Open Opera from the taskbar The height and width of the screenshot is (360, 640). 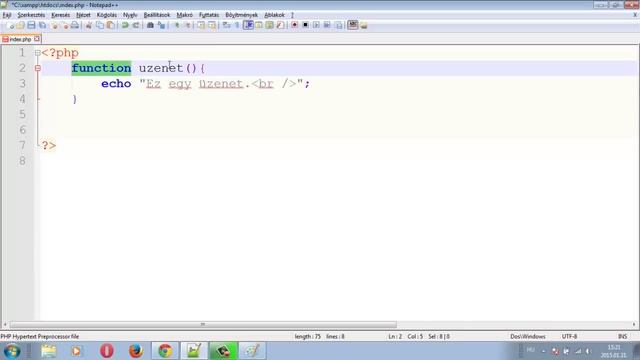(107, 351)
